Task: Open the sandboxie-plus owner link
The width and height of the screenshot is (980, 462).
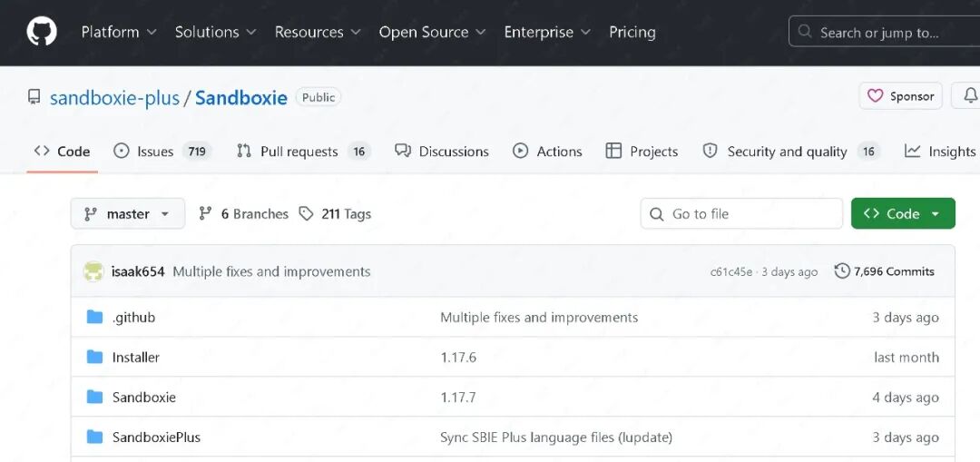Action: point(115,98)
